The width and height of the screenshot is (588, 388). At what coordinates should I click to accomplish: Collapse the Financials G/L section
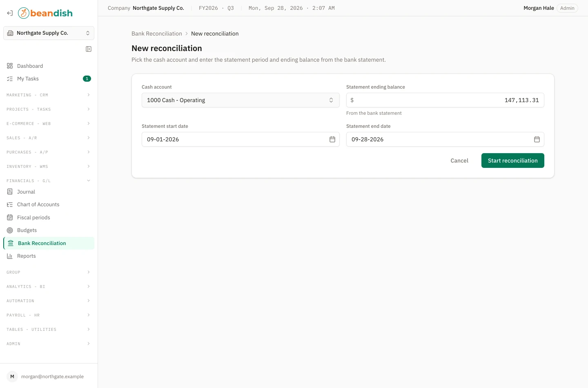tap(49, 181)
